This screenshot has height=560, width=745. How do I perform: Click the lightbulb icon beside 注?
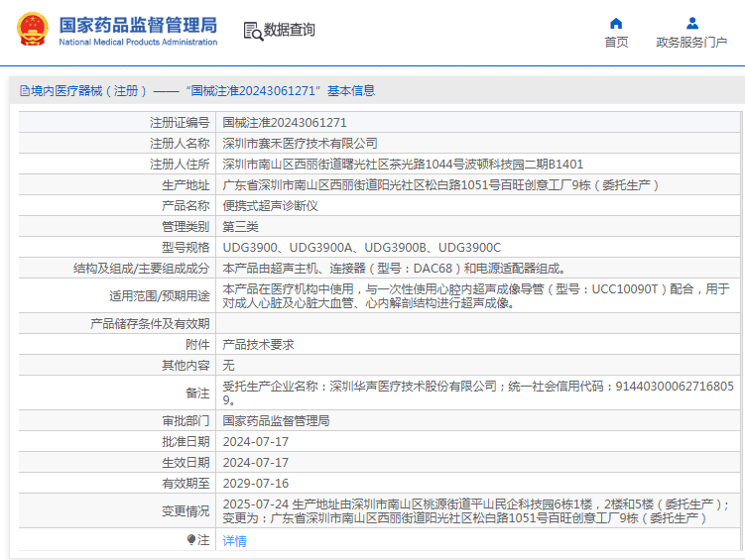tap(191, 539)
